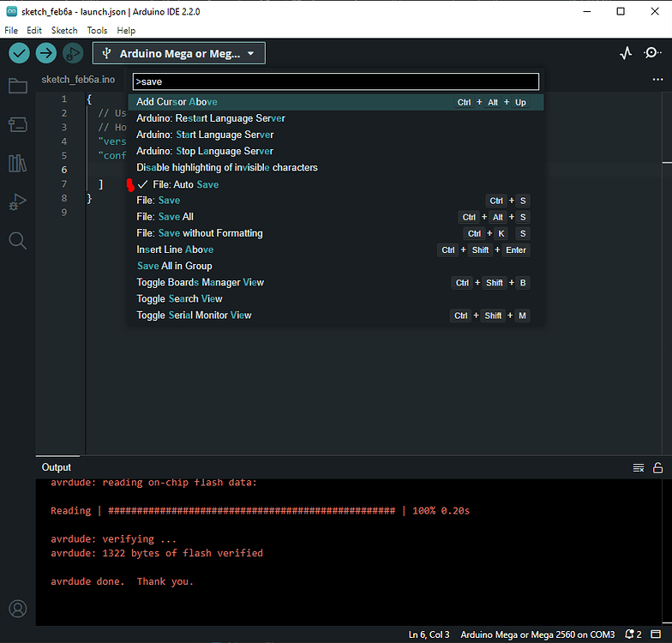Open the board selector dropdown
Viewport: 672px width, 643px height.
click(179, 53)
